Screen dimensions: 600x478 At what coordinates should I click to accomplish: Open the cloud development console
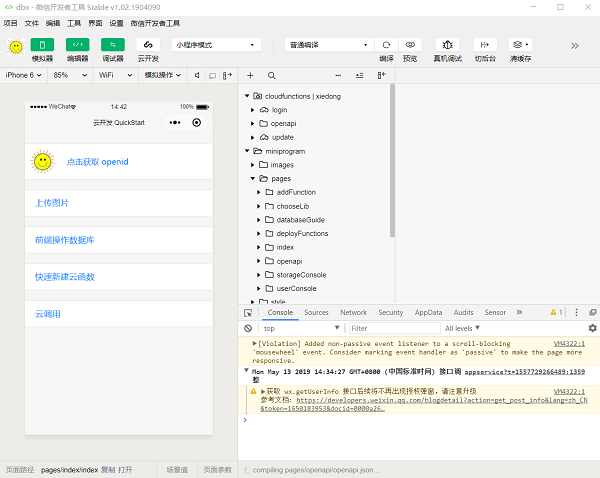(x=148, y=45)
